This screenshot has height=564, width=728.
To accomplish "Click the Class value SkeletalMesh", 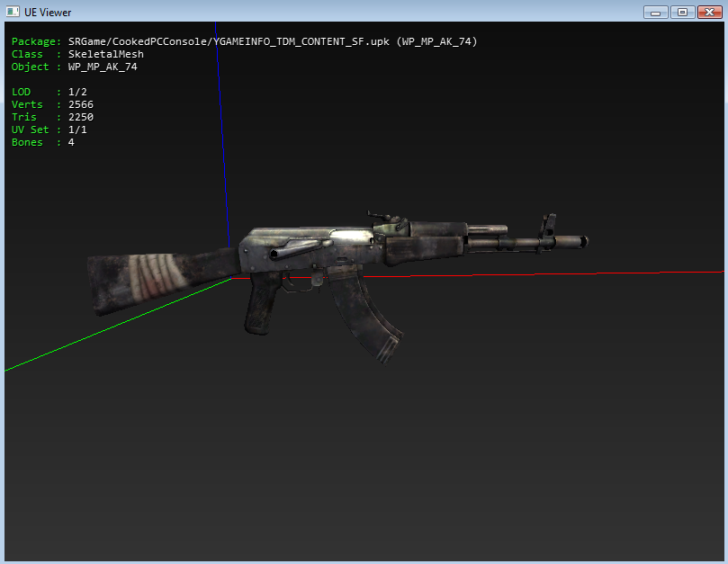I will (106, 54).
